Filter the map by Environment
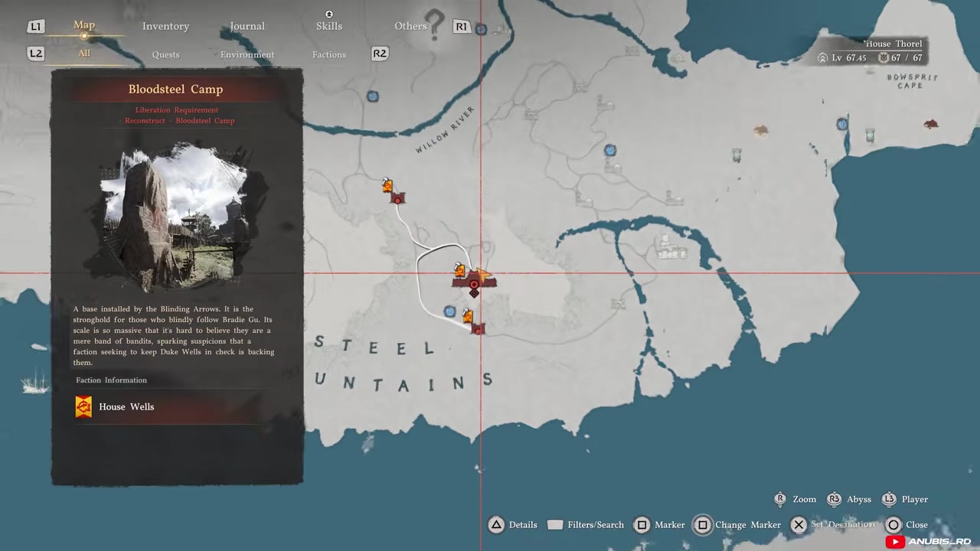Viewport: 980px width, 551px height. tap(247, 54)
